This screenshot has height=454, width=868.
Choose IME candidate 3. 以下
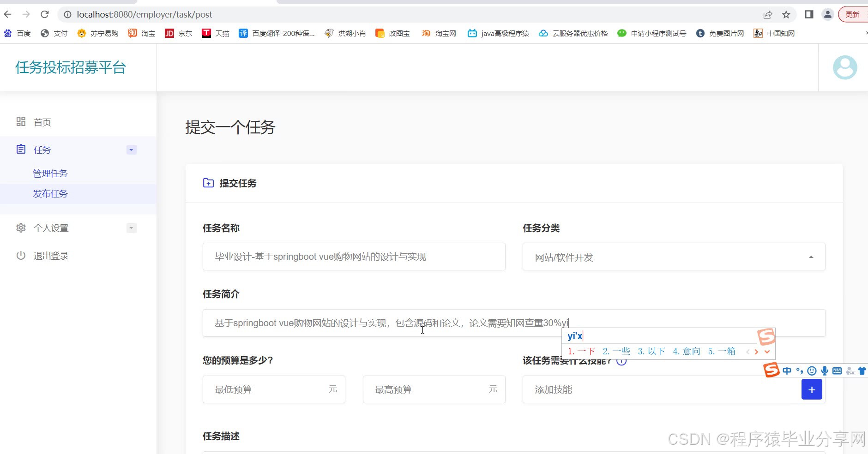pyautogui.click(x=651, y=351)
